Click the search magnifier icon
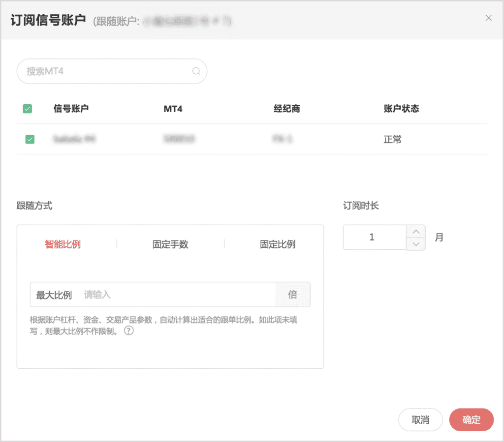 [196, 71]
